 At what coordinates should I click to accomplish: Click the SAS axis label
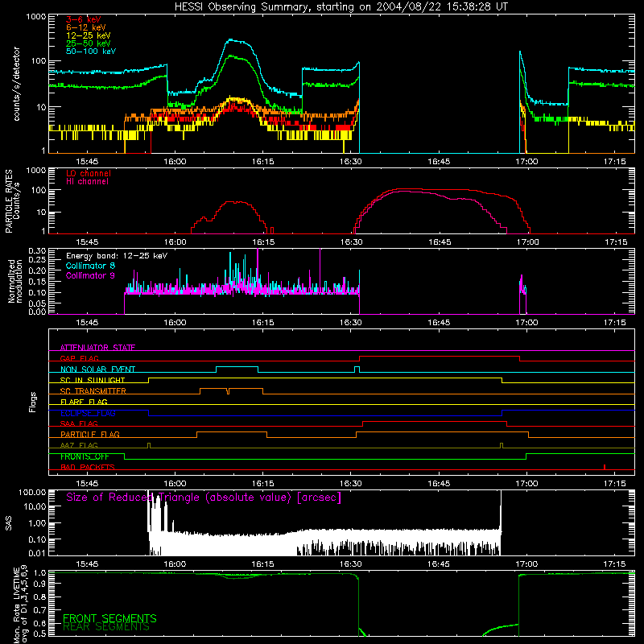coord(9,523)
